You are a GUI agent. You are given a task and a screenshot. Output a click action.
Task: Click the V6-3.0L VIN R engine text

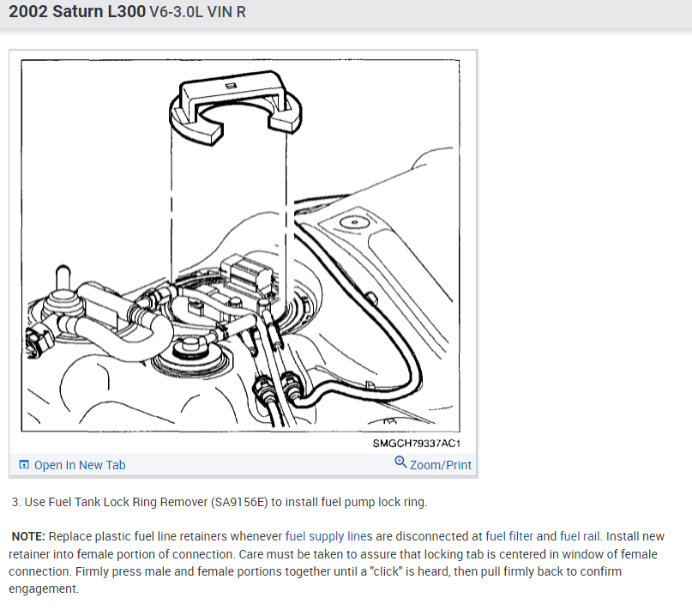[197, 12]
